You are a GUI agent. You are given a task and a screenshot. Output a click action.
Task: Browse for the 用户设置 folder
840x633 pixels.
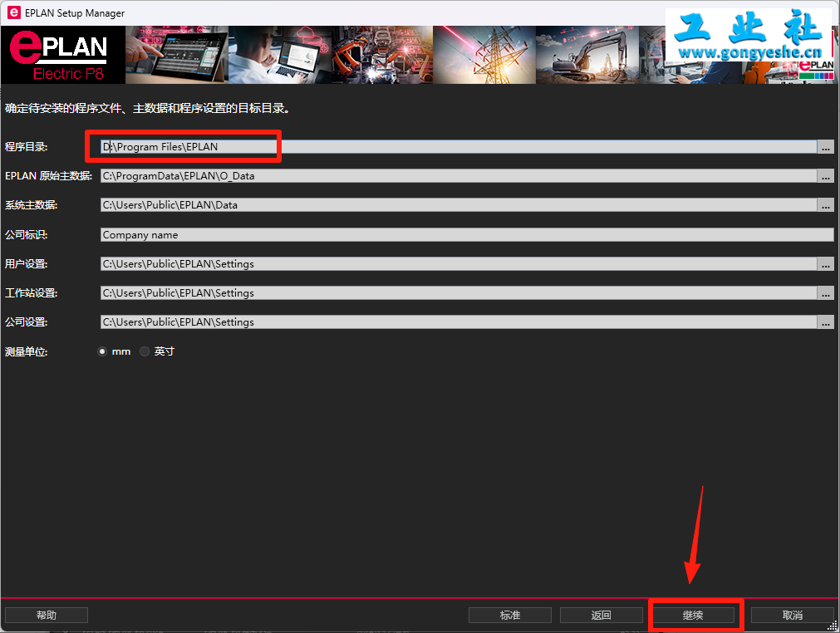[x=826, y=264]
